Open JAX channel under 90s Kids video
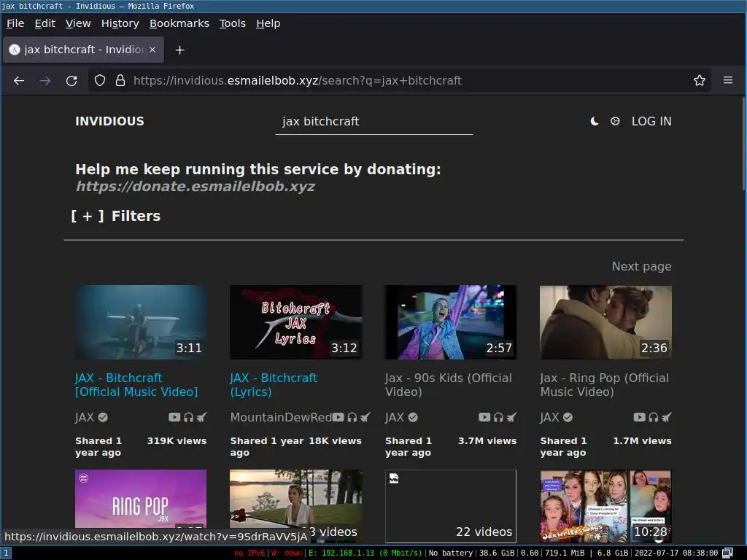Viewport: 747px width, 560px height. click(402, 417)
